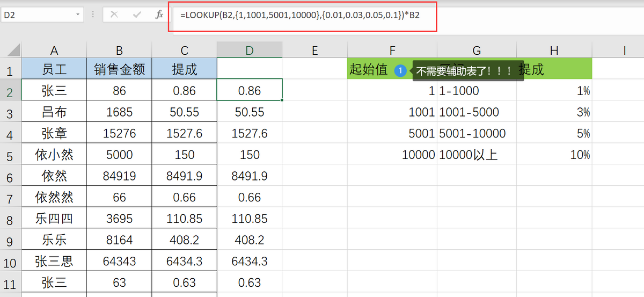Click the 提成 header cell in column H

click(554, 69)
